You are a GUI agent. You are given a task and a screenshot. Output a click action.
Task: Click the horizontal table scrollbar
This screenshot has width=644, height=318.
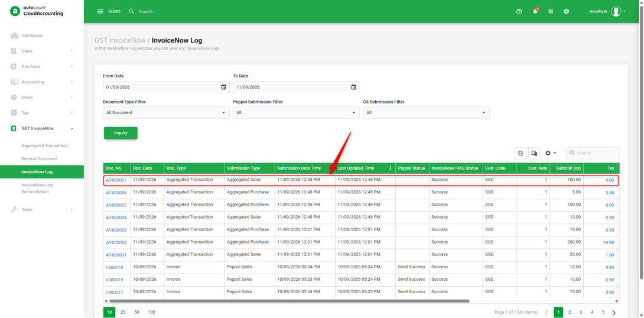point(289,301)
